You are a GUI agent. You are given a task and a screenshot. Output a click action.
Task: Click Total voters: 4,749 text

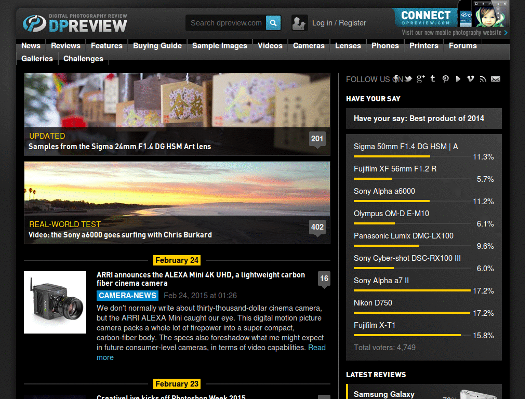[x=385, y=348]
